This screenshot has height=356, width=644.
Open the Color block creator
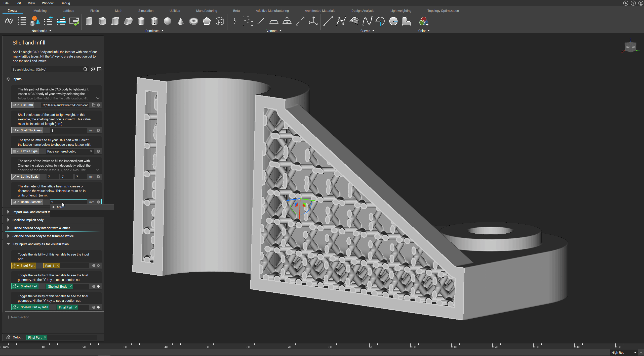tap(424, 21)
